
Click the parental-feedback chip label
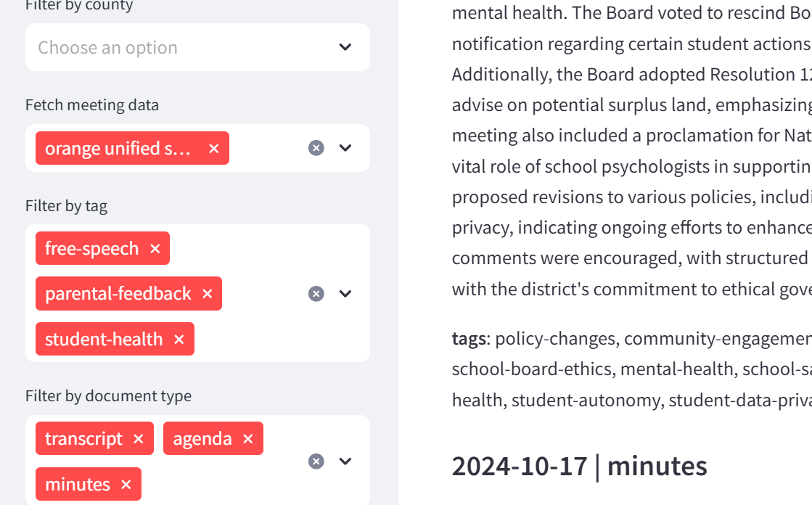click(118, 294)
